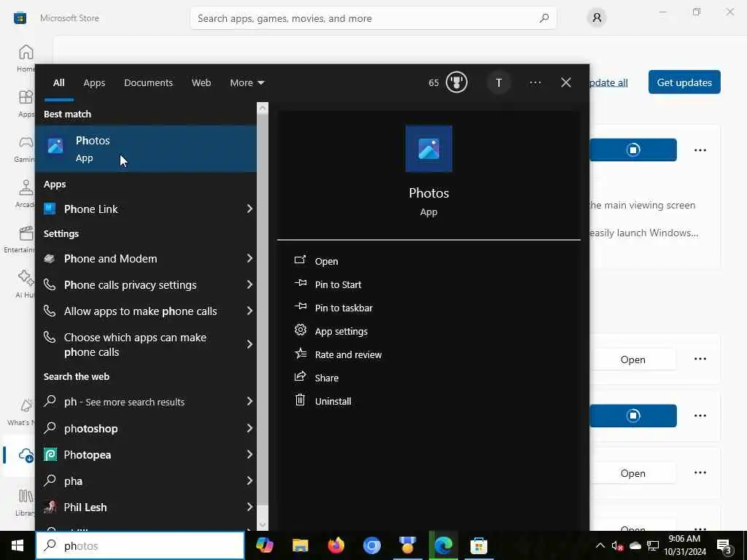Expand Allow apps to make phone calls arrow

(249, 311)
